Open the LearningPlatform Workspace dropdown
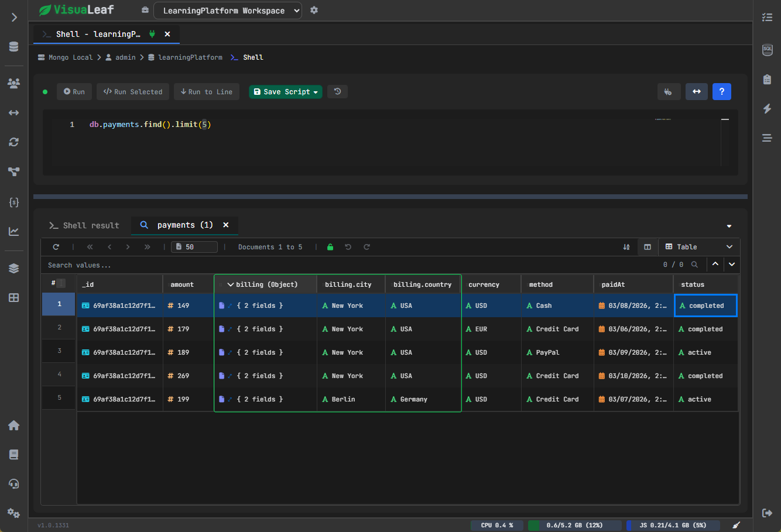Screen dimensions: 781x532 pyautogui.click(x=228, y=11)
